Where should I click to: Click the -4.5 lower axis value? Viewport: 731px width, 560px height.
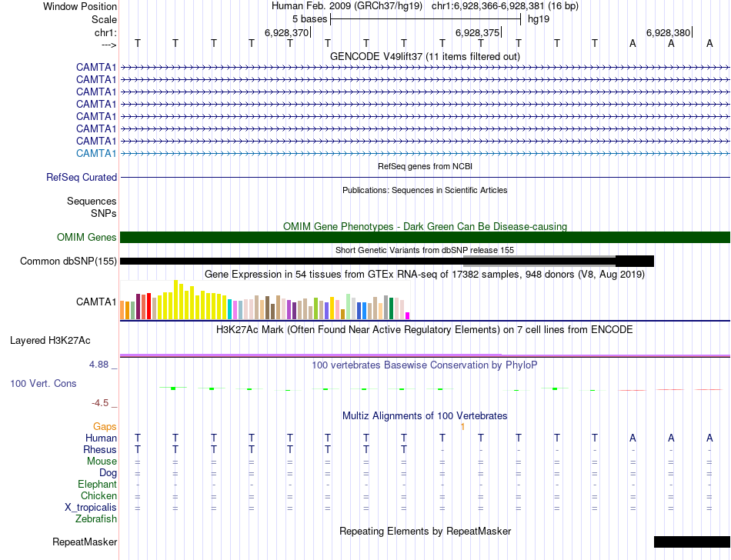pos(100,402)
